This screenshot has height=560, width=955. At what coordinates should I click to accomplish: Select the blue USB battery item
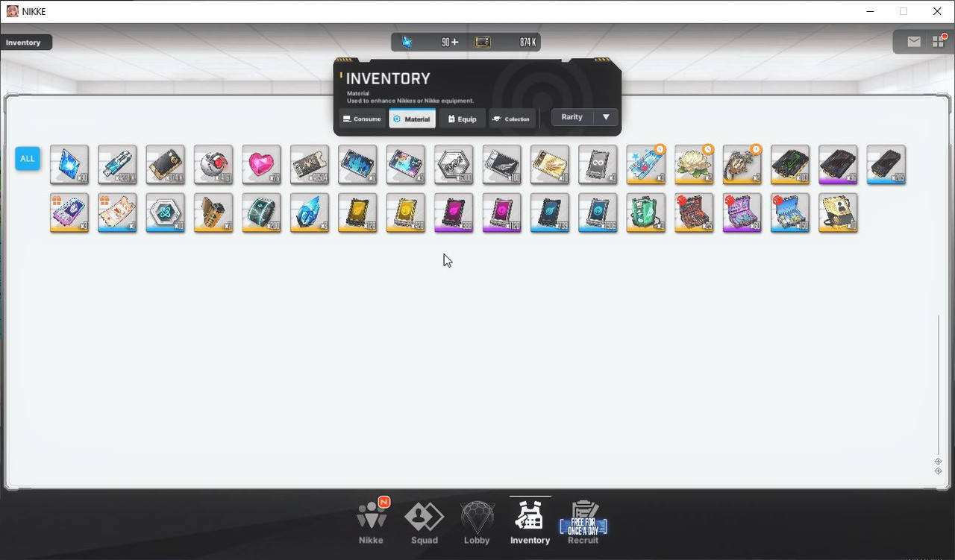[x=117, y=164]
